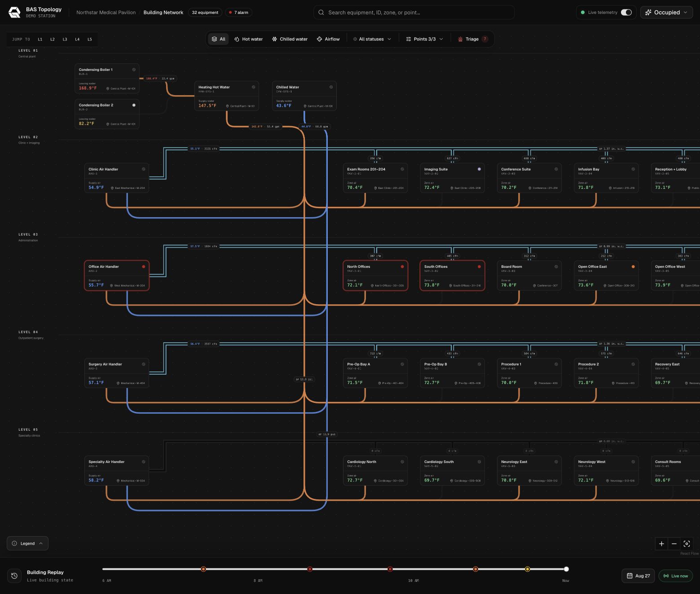Click North Offices red alarm dot

[402, 266]
